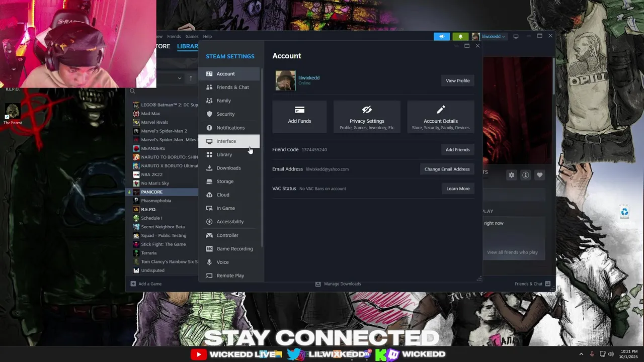644x362 pixels.
Task: Open Friends & Chat settings
Action: tap(229, 87)
